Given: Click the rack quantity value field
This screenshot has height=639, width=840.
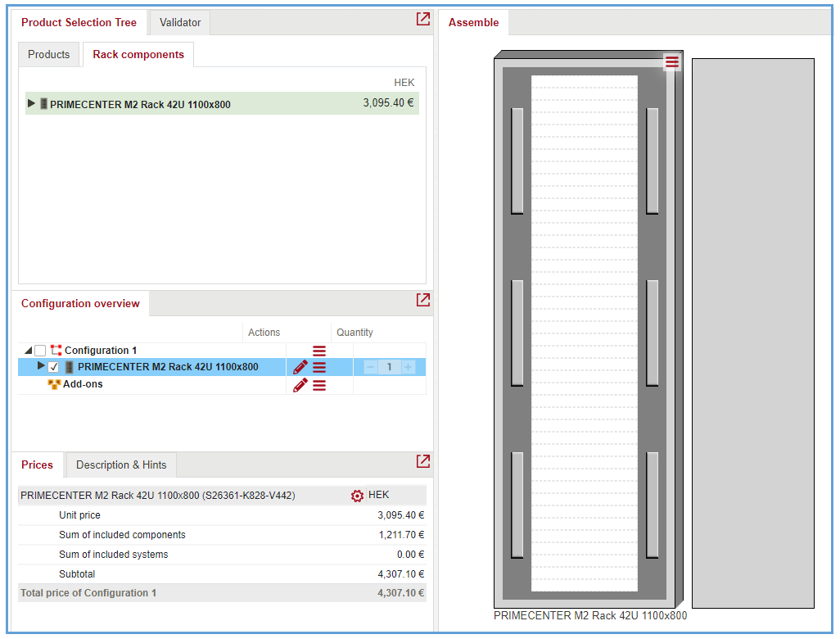Looking at the screenshot, I should click(x=390, y=367).
